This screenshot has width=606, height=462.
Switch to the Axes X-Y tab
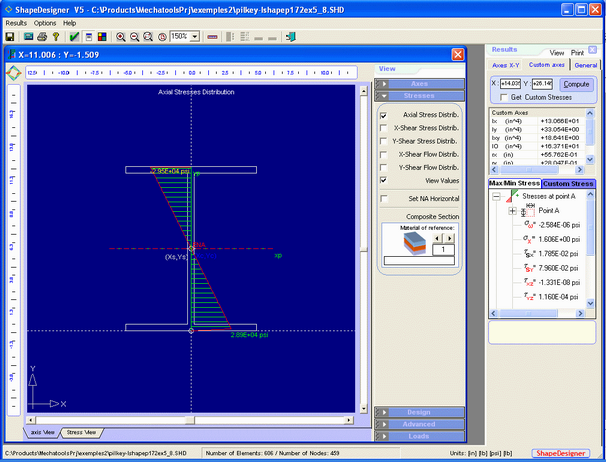(x=506, y=65)
